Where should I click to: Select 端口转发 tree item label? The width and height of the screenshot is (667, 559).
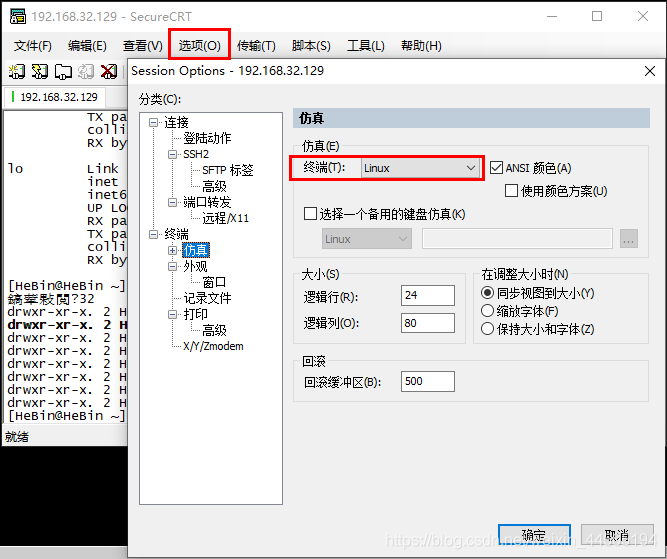click(x=207, y=202)
